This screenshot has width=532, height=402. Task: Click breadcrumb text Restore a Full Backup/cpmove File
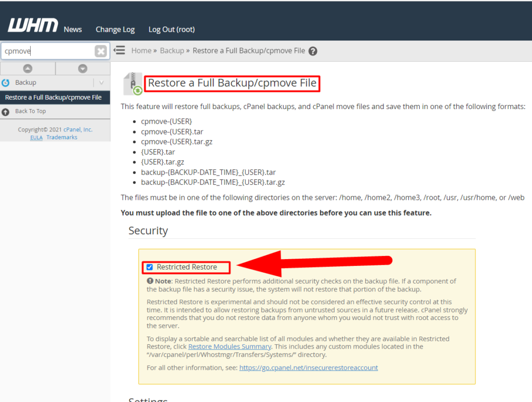coord(249,50)
